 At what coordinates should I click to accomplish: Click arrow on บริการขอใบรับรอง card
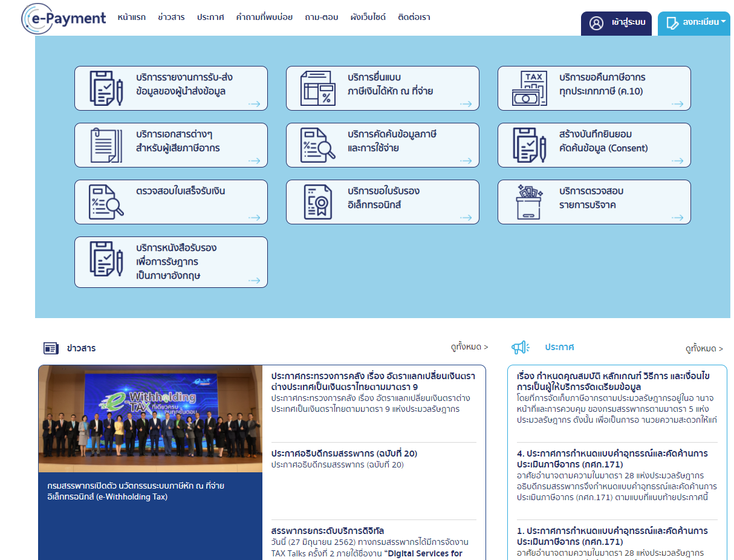coord(466,218)
